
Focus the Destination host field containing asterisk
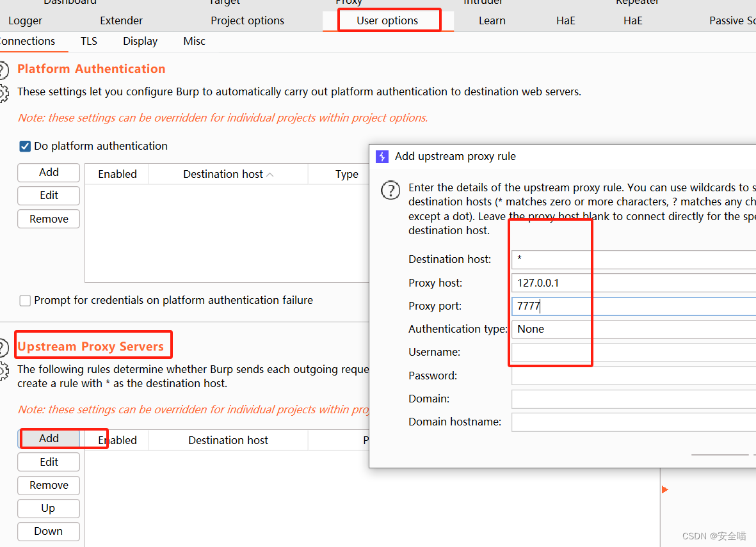tap(634, 259)
